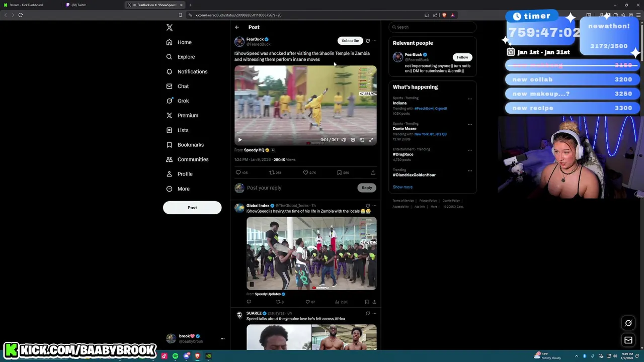Open #DragRace trending topic

[403, 154]
